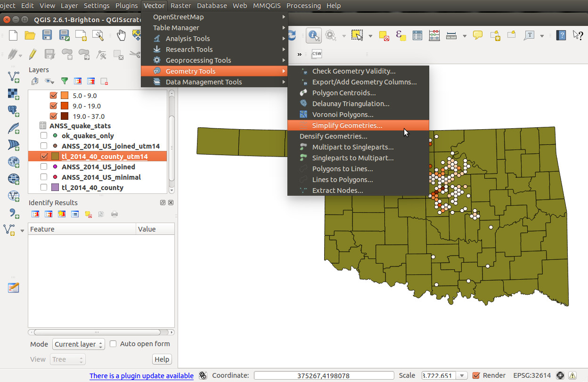The width and height of the screenshot is (588, 382).
Task: Expand the Measure tool dropdown arrow
Action: [465, 36]
